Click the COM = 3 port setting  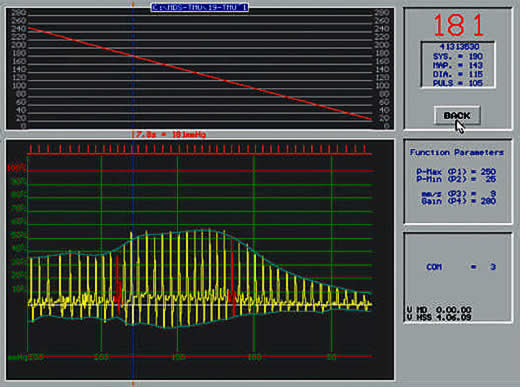[x=461, y=267]
